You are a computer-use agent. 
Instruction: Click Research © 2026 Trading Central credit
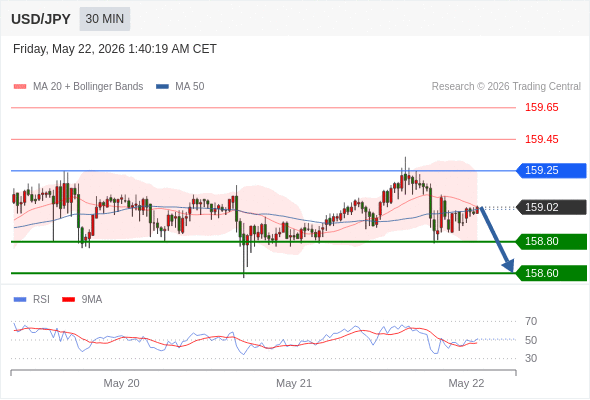click(506, 87)
